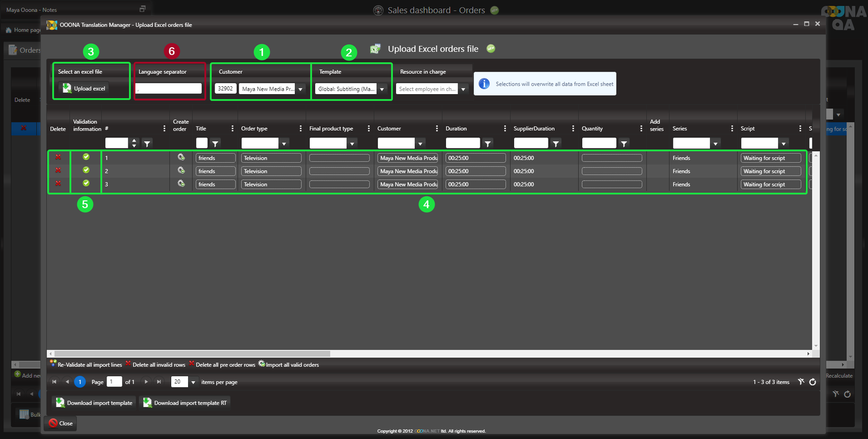Click red delete icon in row 1
Viewport: 868px width, 439px height.
(x=58, y=157)
